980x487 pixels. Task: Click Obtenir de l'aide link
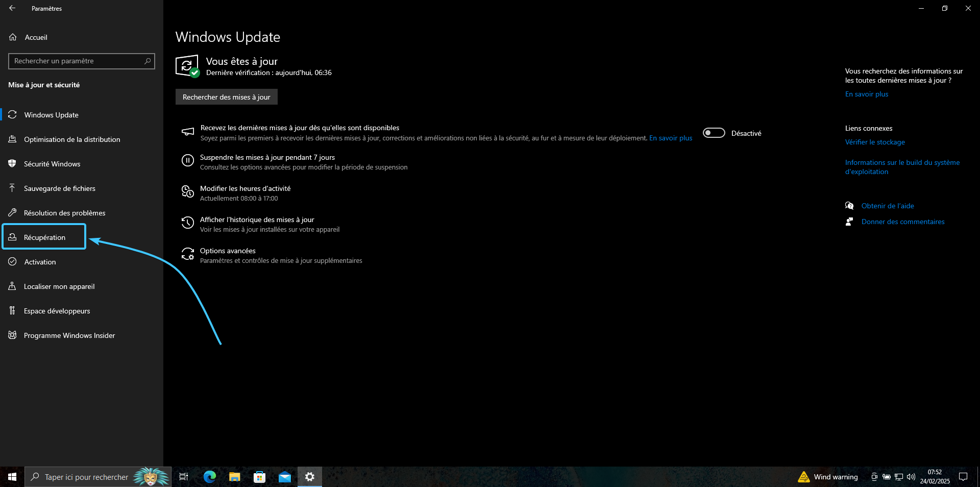click(888, 206)
